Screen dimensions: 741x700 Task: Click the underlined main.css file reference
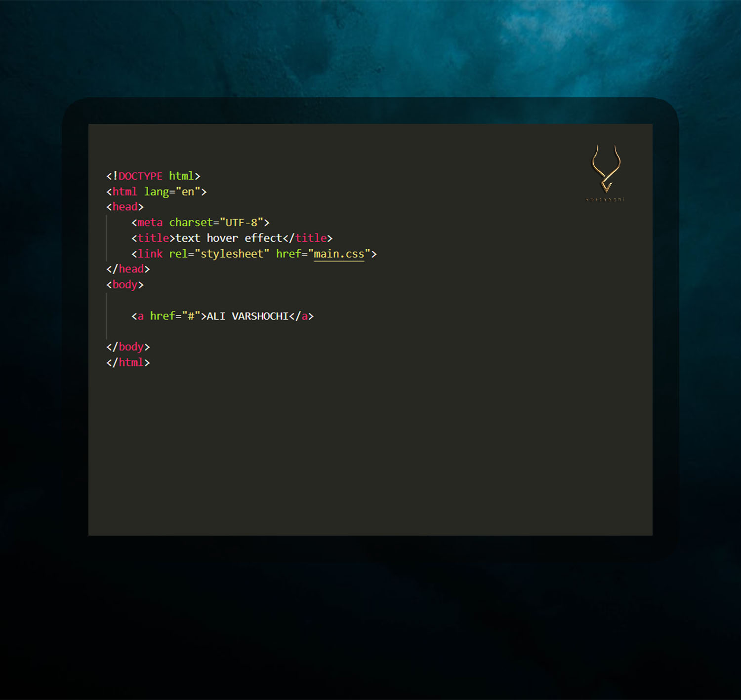coord(339,254)
